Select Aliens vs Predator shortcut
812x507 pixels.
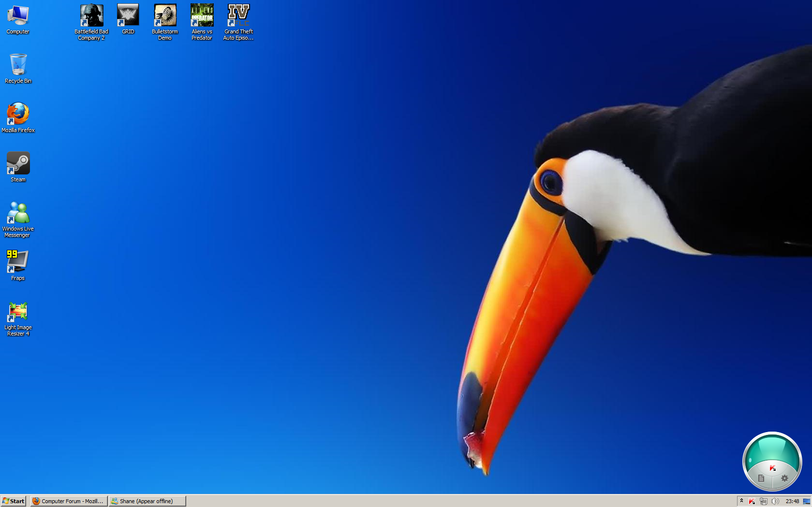pyautogui.click(x=202, y=22)
